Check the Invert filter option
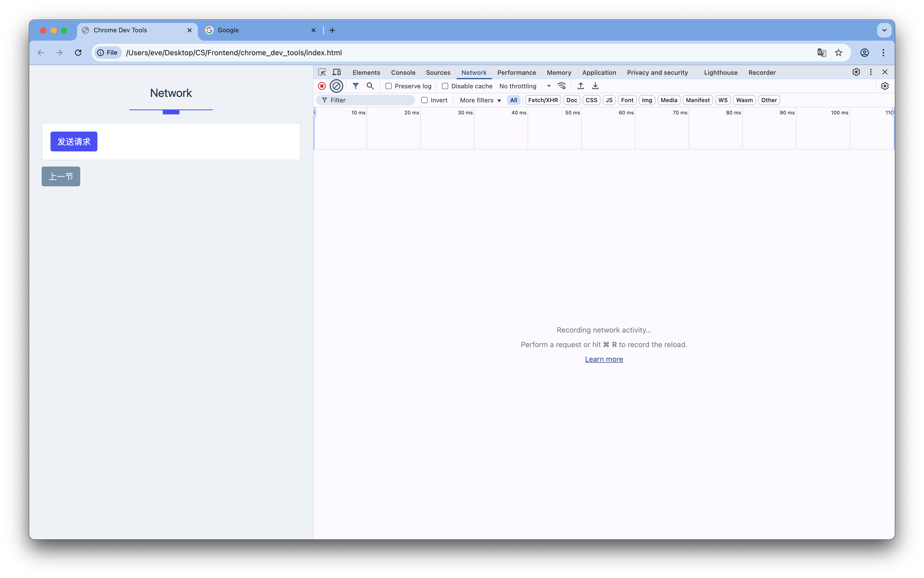The image size is (924, 578). pos(425,100)
